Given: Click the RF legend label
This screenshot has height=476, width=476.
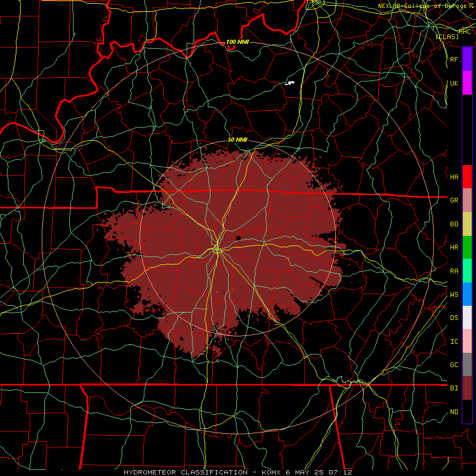Looking at the screenshot, I should 454,59.
